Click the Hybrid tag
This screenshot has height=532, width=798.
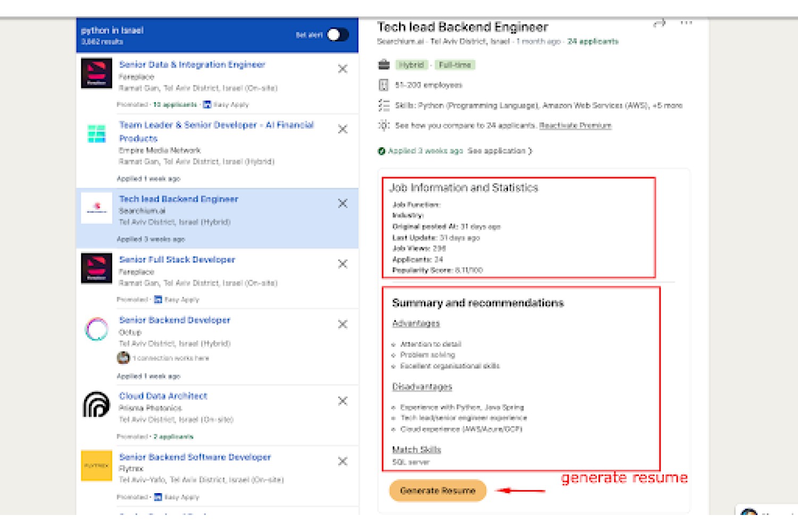(411, 65)
